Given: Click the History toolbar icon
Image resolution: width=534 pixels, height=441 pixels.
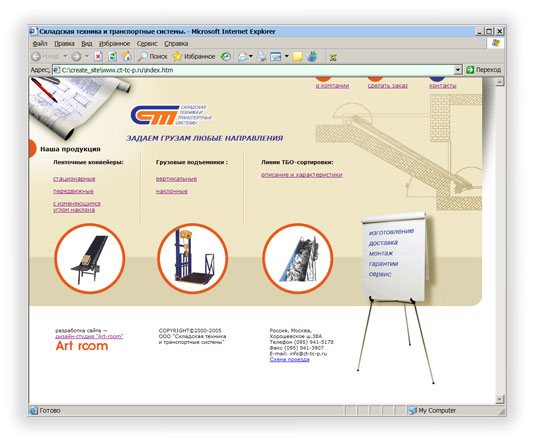Looking at the screenshot, I should coord(225,57).
